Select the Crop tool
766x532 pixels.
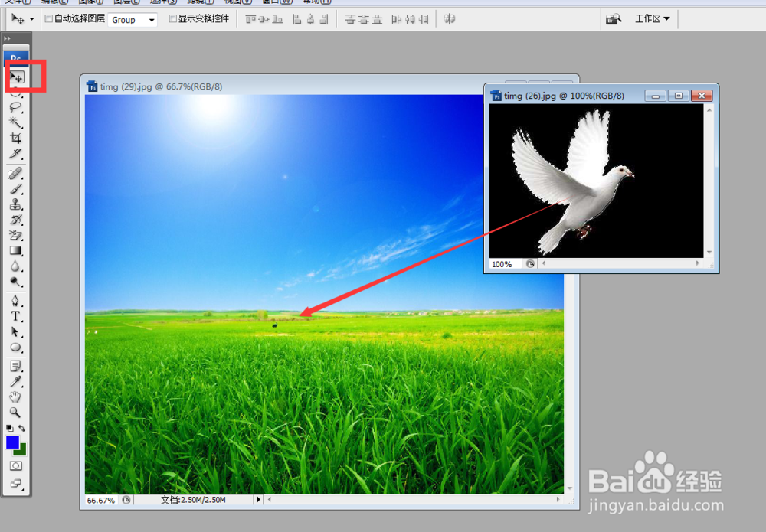point(15,138)
